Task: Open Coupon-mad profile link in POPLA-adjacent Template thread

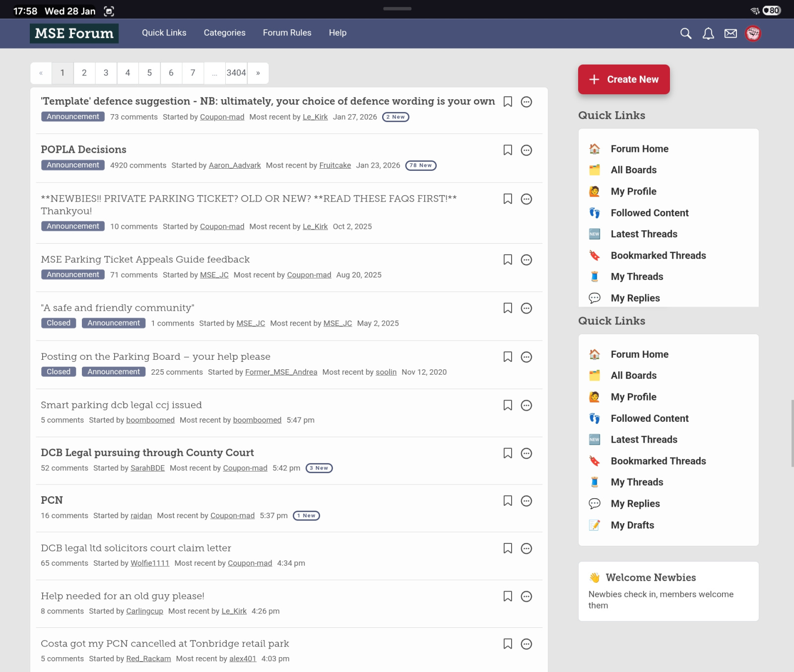Action: point(222,117)
